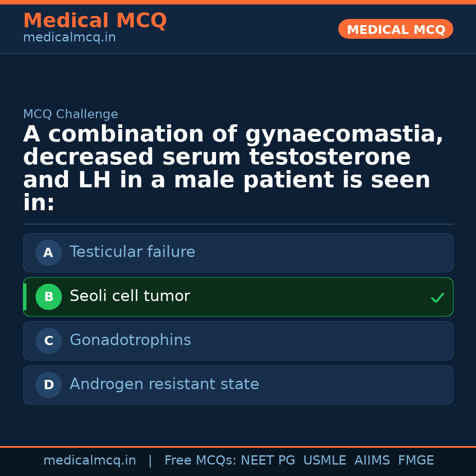476x476 pixels.
Task: Open the medicalmcq.in link in the header
Action: (x=69, y=38)
